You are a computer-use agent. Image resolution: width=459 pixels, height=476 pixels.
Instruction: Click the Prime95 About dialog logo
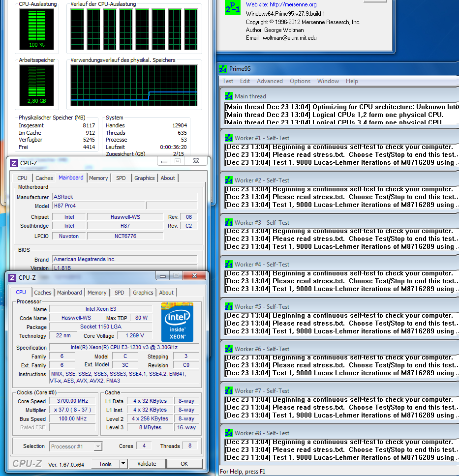pyautogui.click(x=232, y=7)
